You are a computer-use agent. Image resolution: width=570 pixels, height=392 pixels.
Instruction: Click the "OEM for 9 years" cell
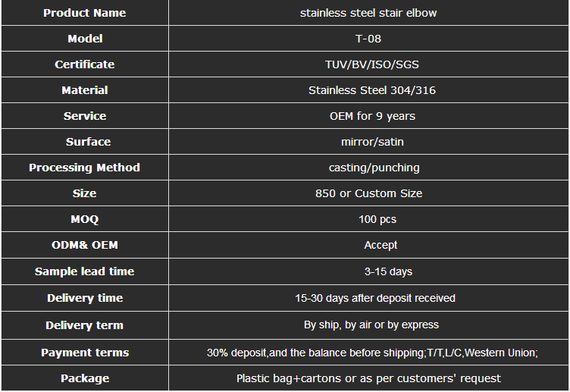coord(372,116)
